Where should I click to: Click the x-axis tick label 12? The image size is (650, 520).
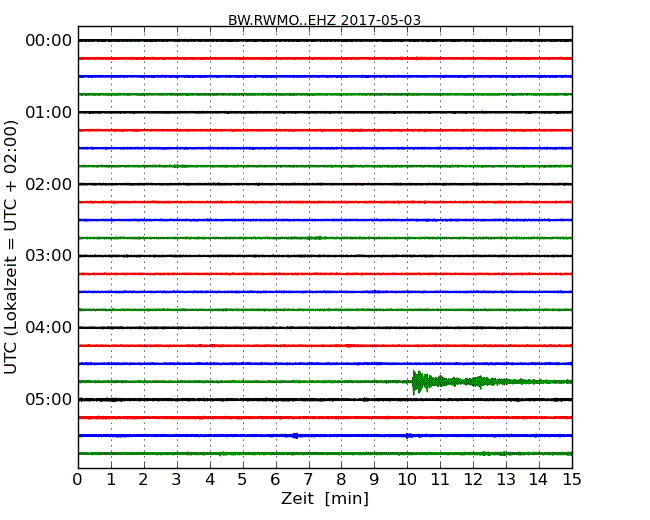473,480
